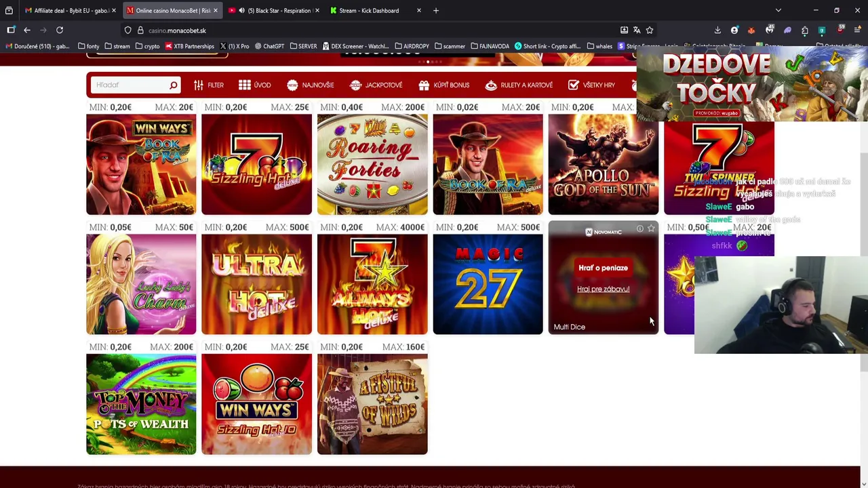
Task: Open the Win Ways Sizzling Hot 10 game
Action: pyautogui.click(x=256, y=404)
